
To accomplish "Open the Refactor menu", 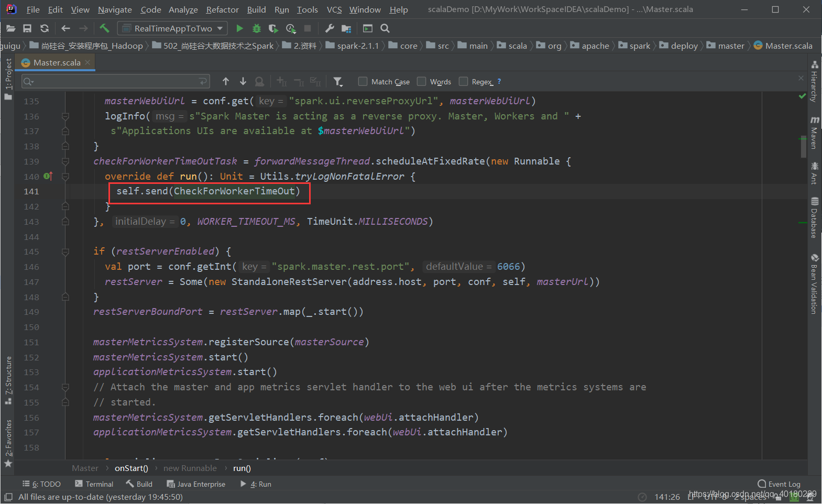I will [x=223, y=9].
